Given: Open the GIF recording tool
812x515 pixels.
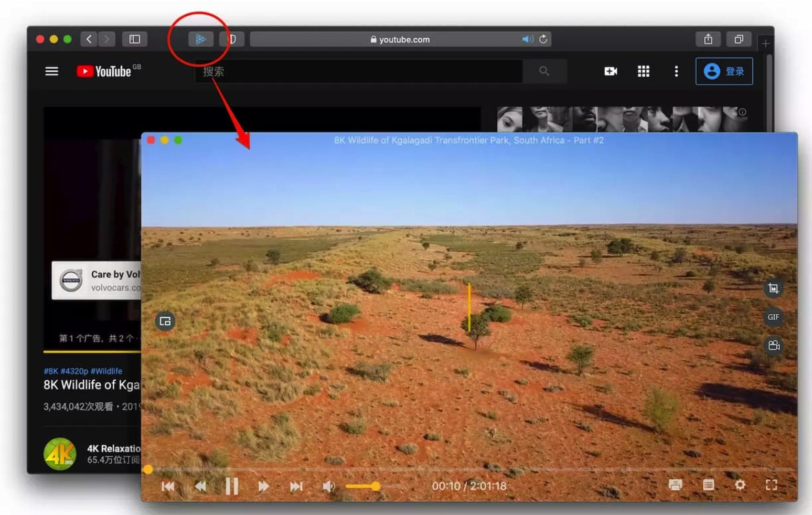Looking at the screenshot, I should click(x=773, y=317).
